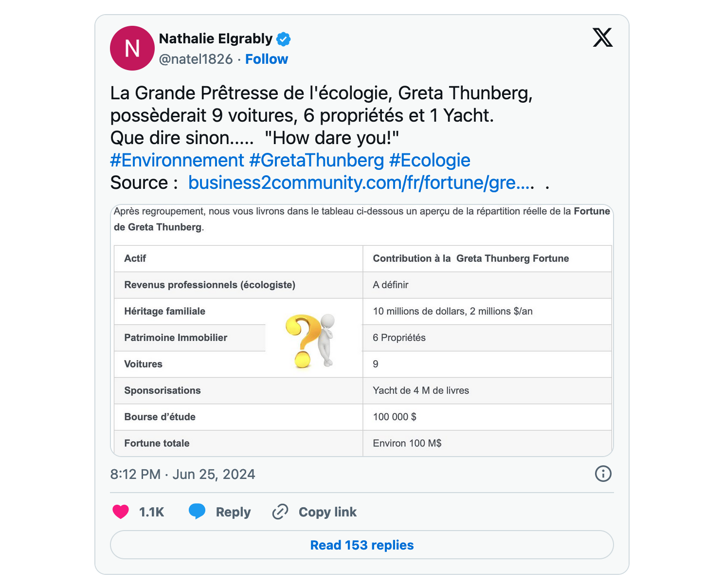Open the Greta Thunberg fortune table image

click(x=362, y=331)
